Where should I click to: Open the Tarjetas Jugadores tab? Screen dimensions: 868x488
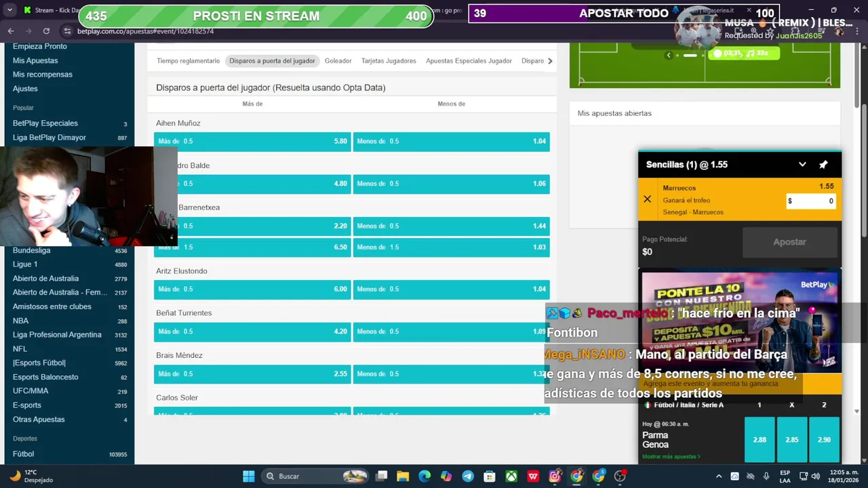point(389,61)
